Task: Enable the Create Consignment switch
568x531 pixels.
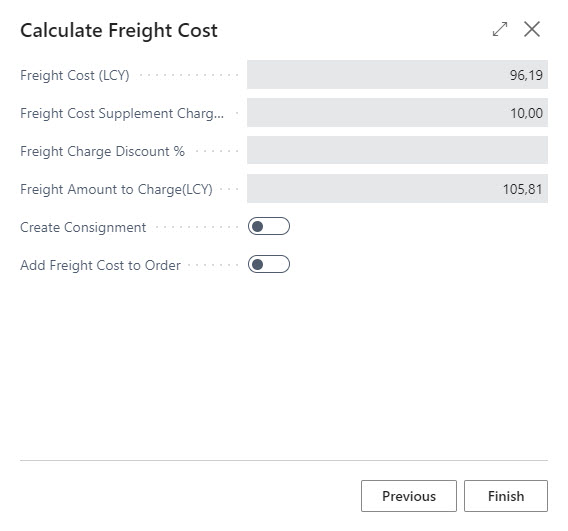Action: tap(269, 226)
